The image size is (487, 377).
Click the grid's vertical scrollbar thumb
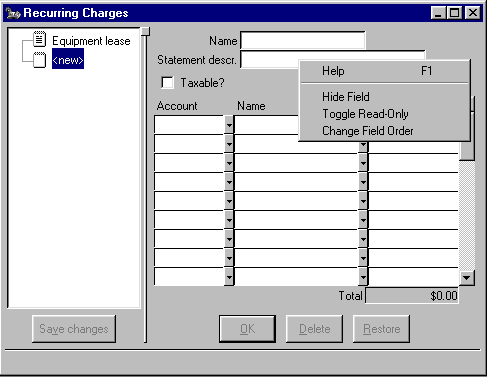[x=467, y=150]
